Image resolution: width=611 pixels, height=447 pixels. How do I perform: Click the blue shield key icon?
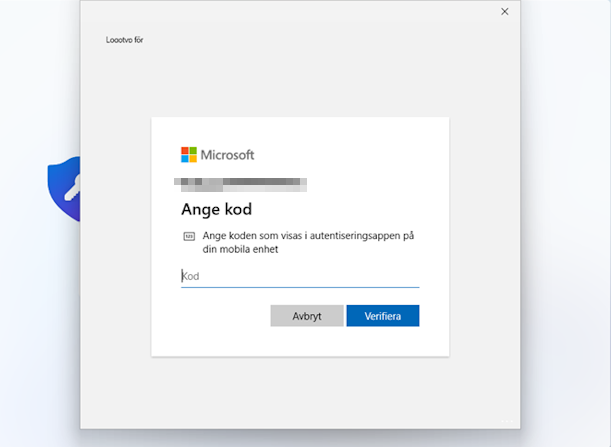pos(64,189)
